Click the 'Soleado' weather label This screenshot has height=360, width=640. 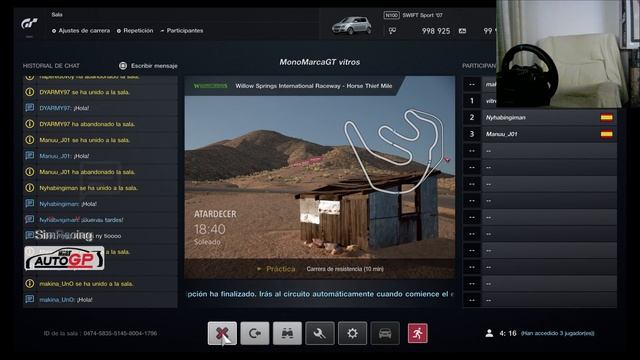click(x=207, y=242)
